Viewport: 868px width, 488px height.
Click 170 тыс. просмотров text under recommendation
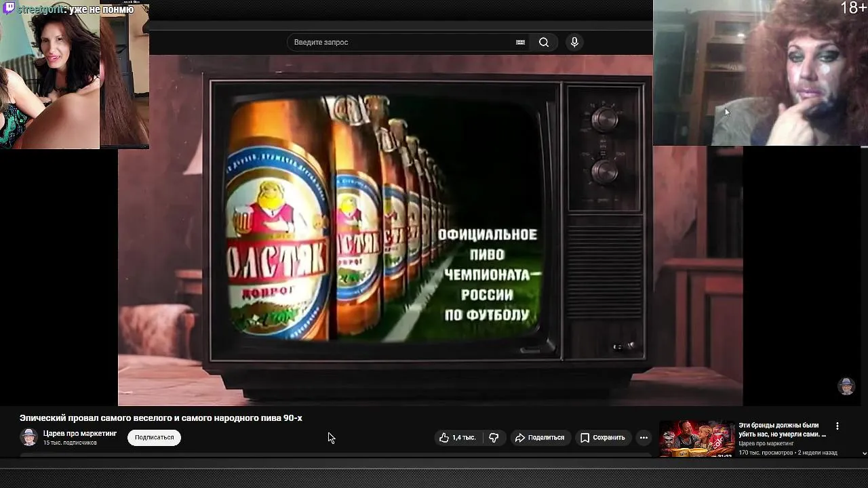pyautogui.click(x=766, y=453)
